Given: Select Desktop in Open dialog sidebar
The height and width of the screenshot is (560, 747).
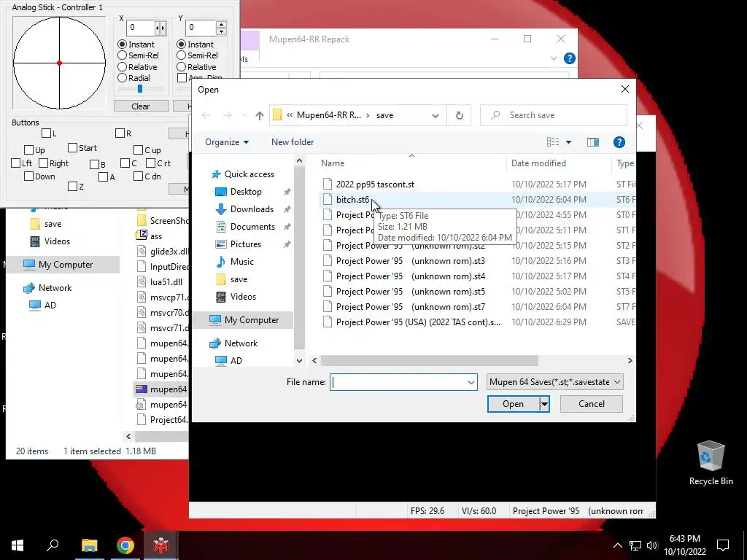Looking at the screenshot, I should (x=246, y=192).
